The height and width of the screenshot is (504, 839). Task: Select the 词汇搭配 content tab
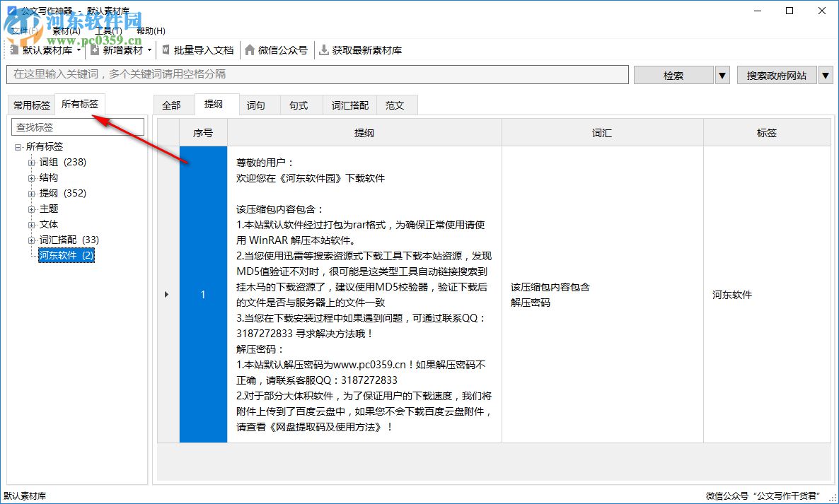[350, 105]
